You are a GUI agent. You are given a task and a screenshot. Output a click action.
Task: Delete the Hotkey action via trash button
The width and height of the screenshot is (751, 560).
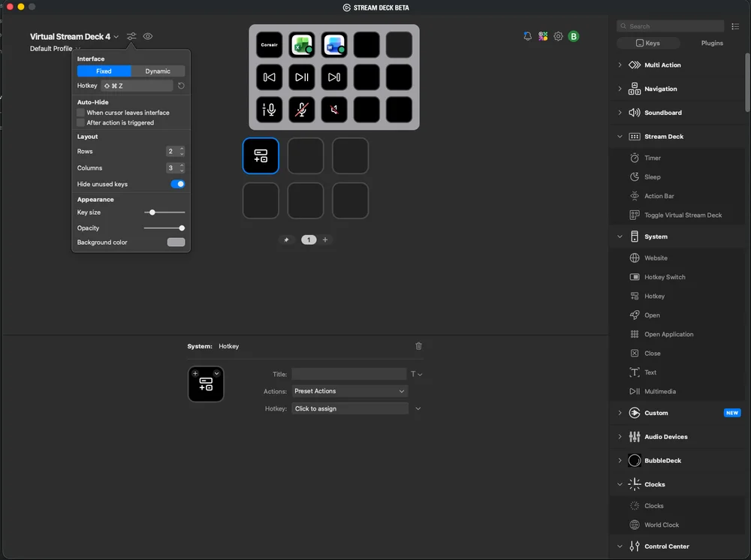coord(418,346)
